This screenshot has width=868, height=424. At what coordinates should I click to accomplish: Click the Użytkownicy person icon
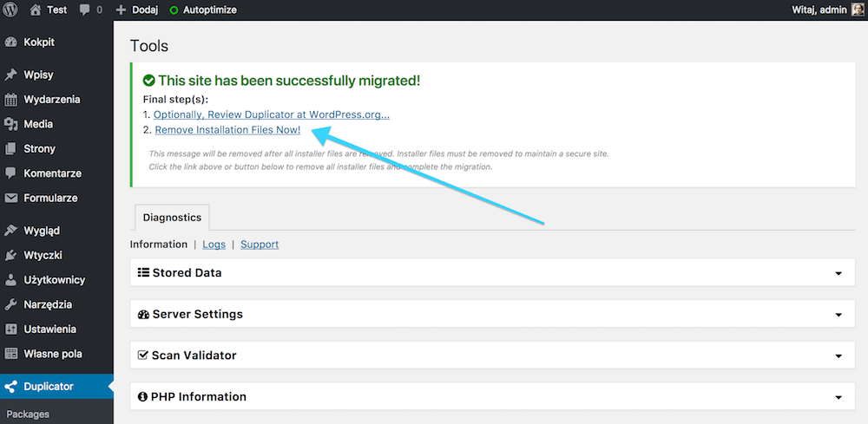tap(10, 280)
